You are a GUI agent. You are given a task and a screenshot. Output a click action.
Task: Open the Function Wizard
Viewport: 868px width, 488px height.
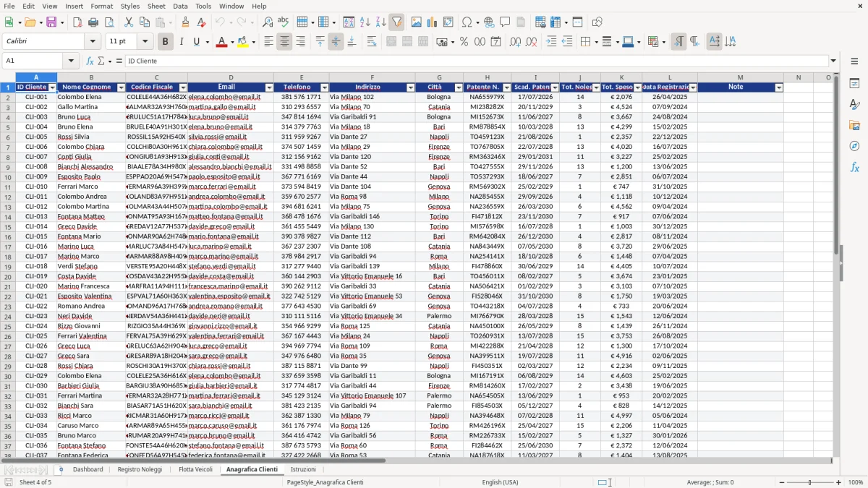(x=90, y=61)
